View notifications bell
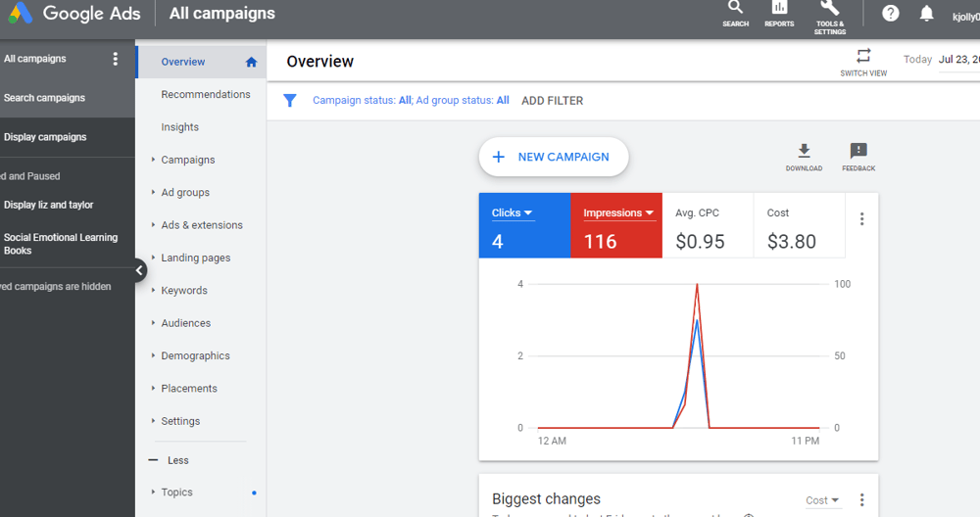The width and height of the screenshot is (980, 517). tap(926, 13)
